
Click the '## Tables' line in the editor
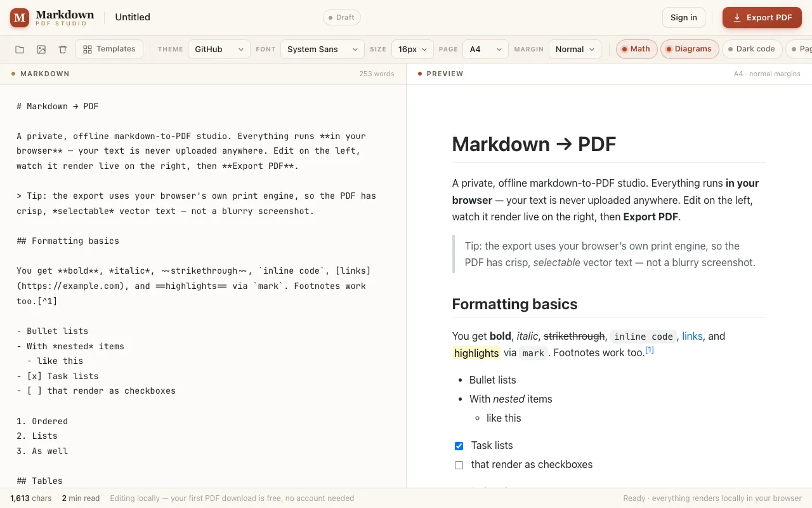(39, 481)
